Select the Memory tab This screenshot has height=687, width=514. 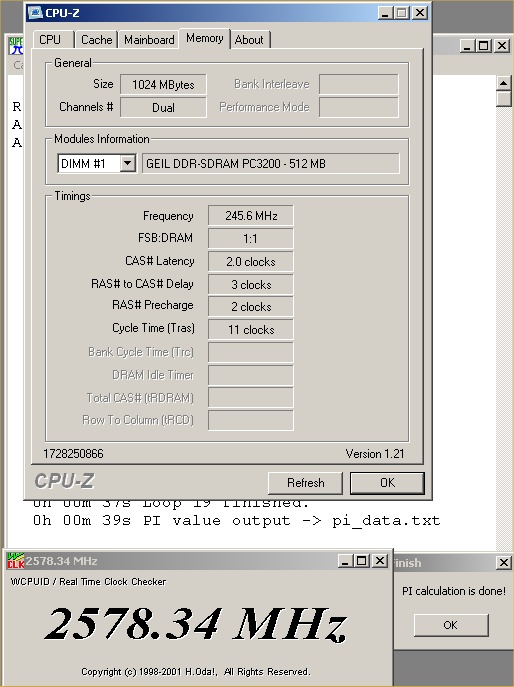point(205,39)
